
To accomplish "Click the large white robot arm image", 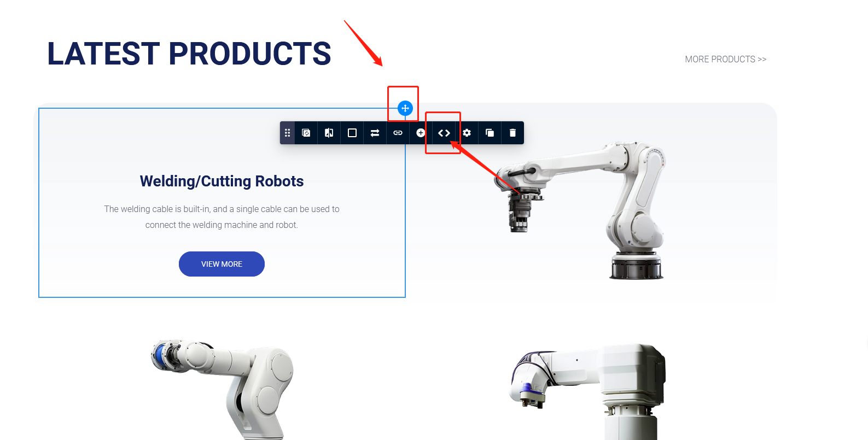I will (580, 211).
